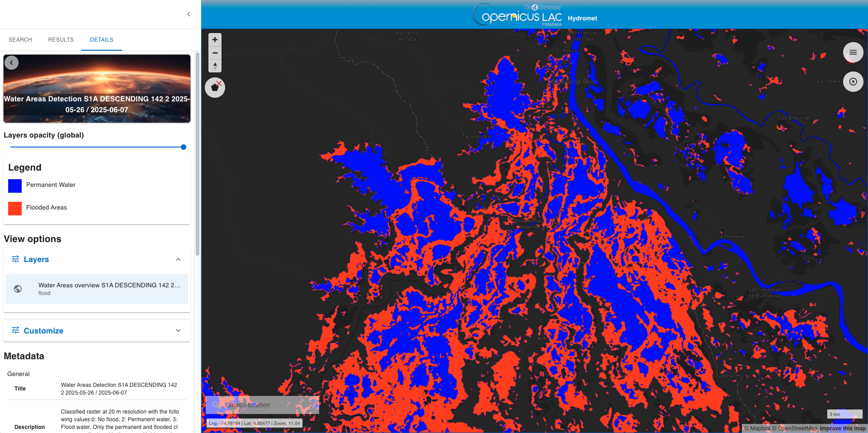Select Water Areas overview flood layer item
868x433 pixels.
[108, 289]
